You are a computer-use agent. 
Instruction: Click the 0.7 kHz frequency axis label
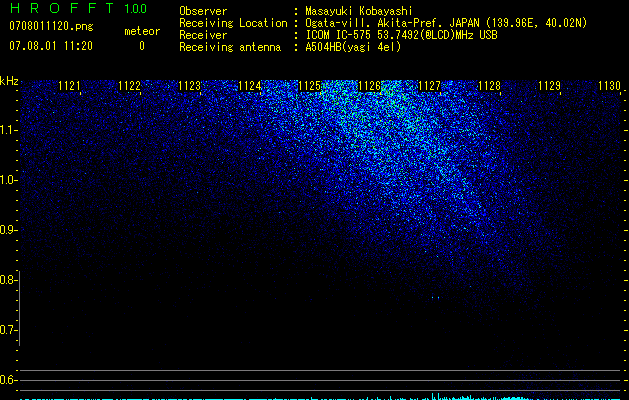point(8,330)
